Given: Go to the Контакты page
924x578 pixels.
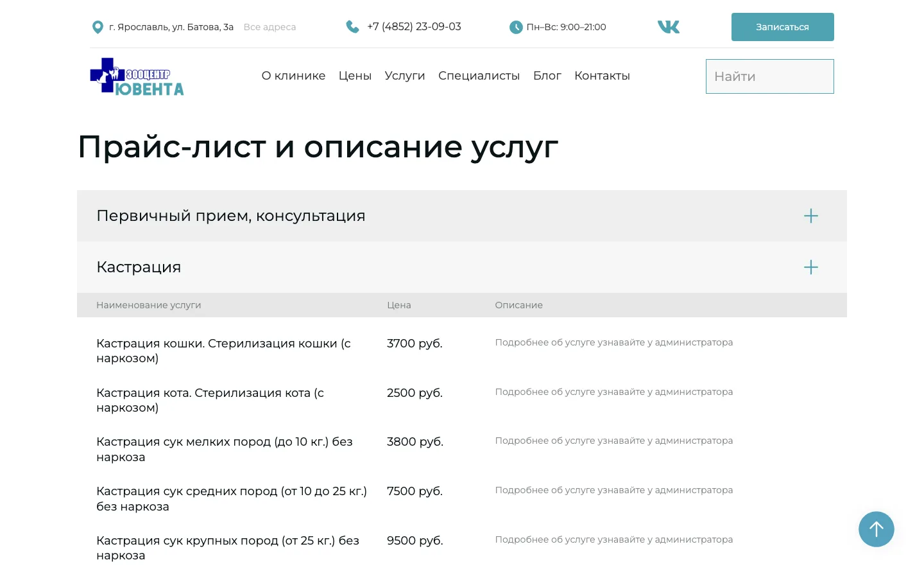Looking at the screenshot, I should [x=602, y=76].
